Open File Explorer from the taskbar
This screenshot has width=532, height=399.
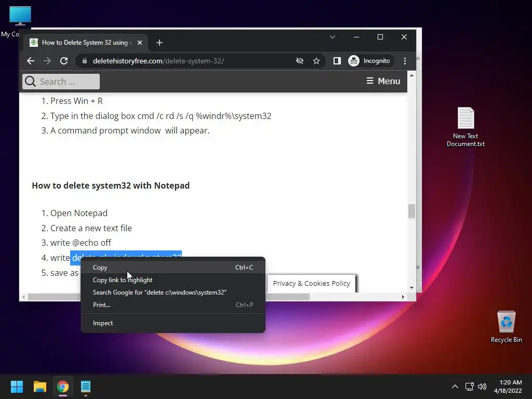pos(39,387)
